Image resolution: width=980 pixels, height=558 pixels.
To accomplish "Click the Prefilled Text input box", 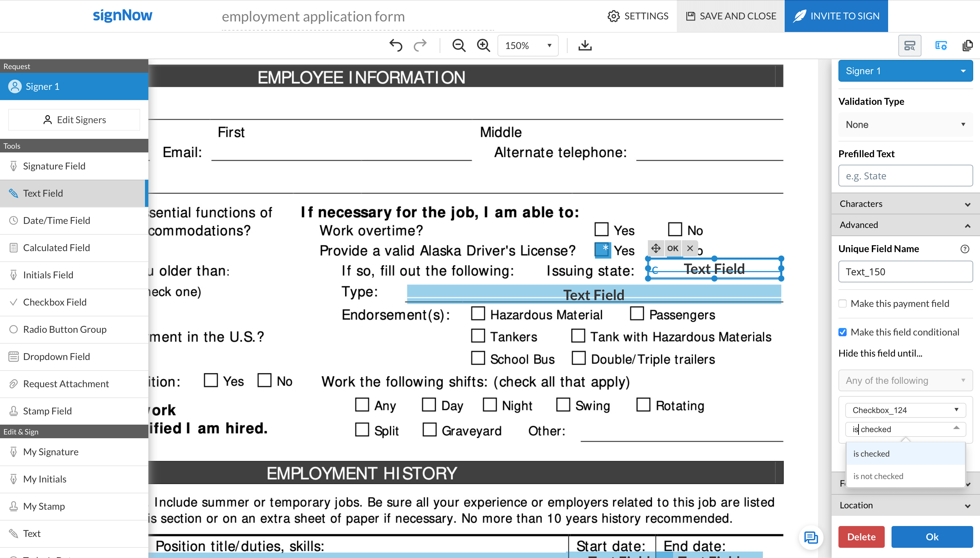I will coord(905,176).
